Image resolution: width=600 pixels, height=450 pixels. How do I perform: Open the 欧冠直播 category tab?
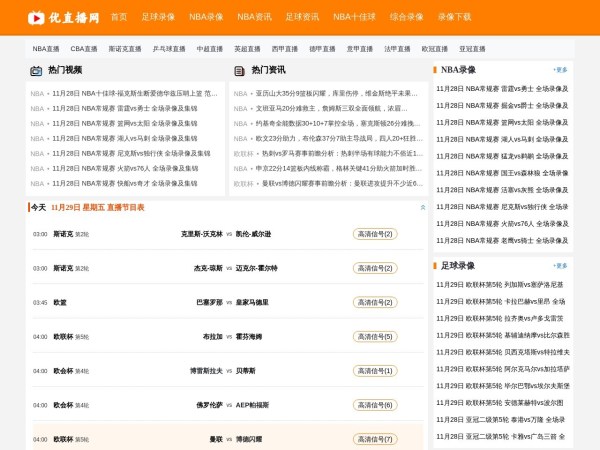tap(434, 48)
